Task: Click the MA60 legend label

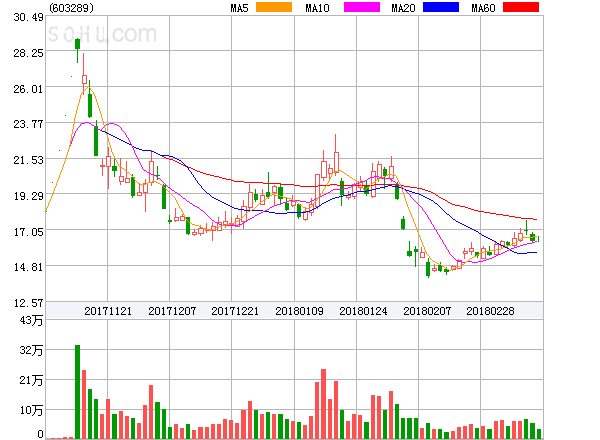Action: click(483, 8)
